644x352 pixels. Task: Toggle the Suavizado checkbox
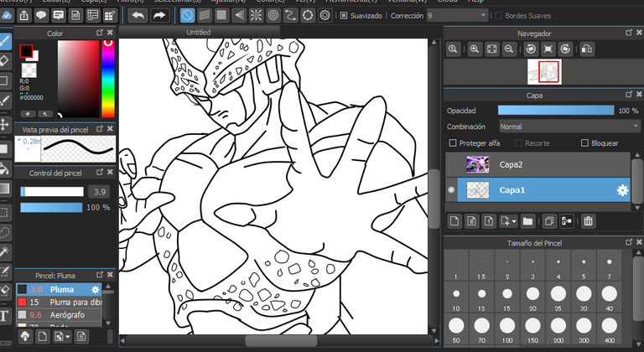pos(344,16)
